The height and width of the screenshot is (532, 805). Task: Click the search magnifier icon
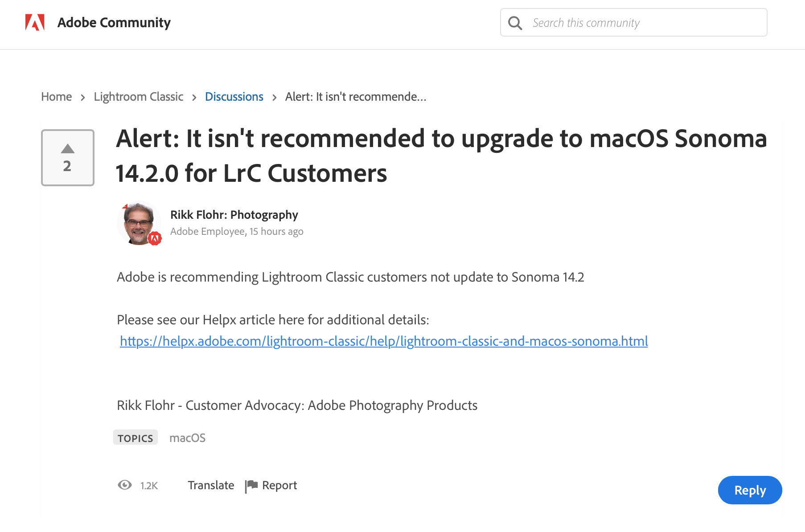(x=515, y=23)
